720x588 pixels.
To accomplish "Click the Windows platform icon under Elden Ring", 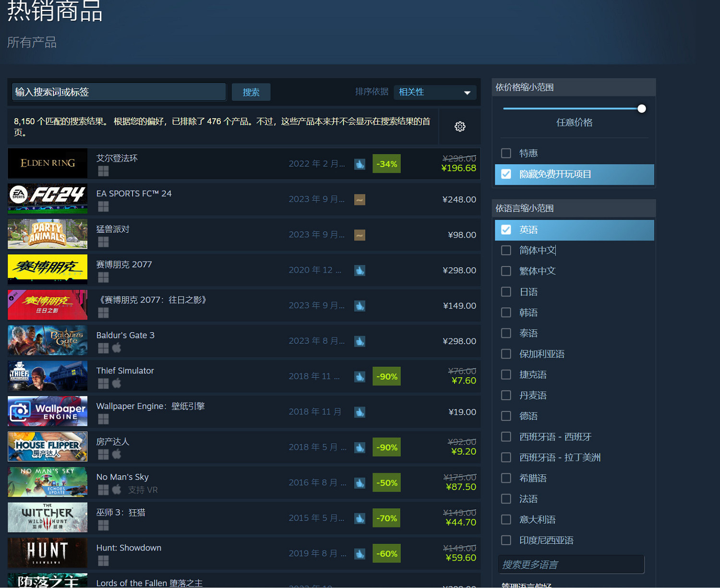I will click(103, 171).
